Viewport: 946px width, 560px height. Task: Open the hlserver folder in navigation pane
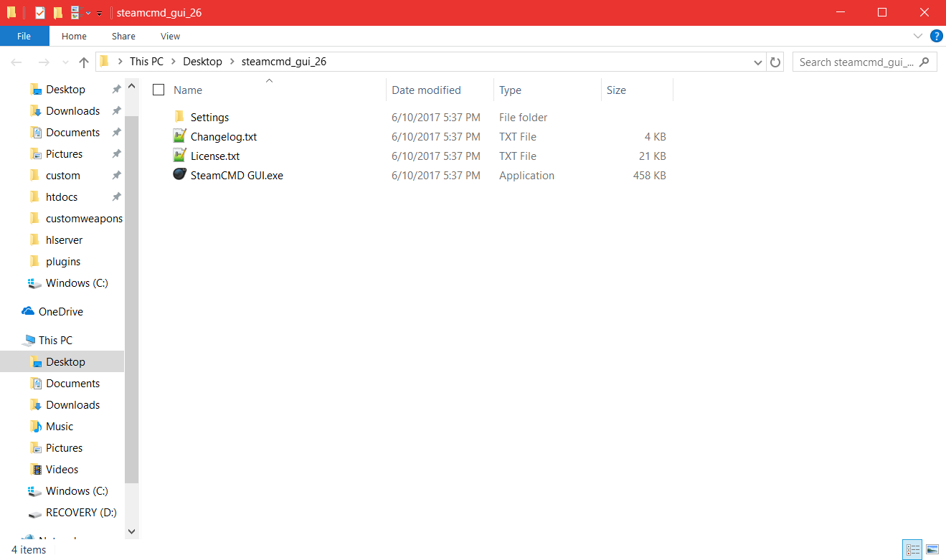pyautogui.click(x=64, y=240)
